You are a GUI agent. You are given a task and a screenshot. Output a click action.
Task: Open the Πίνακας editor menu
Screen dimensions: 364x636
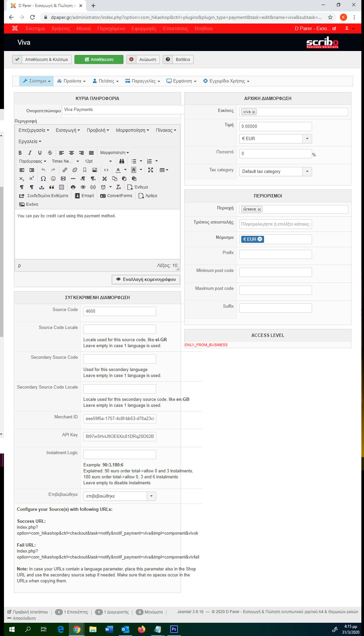coord(166,131)
